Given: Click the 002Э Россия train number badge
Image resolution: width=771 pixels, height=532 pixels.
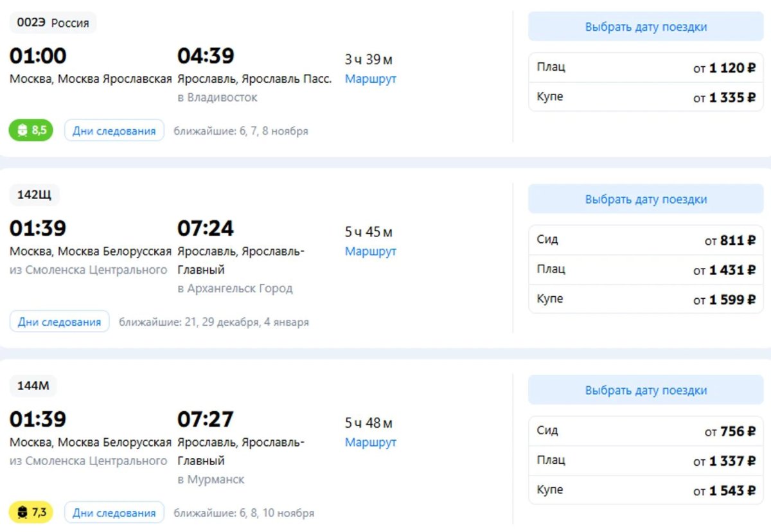Looking at the screenshot, I should click(53, 23).
